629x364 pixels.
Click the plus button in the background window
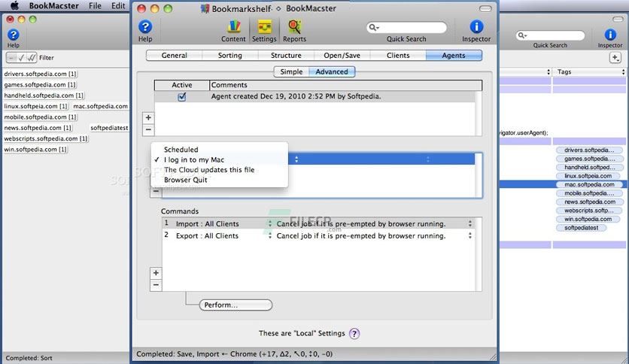point(615,58)
